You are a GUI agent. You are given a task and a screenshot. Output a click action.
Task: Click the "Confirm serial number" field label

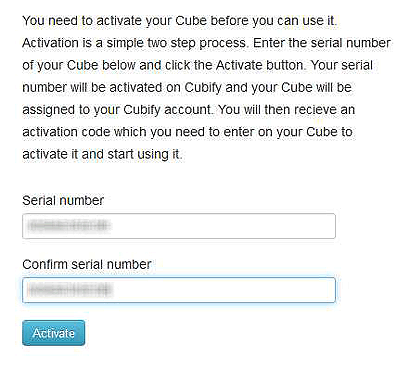pyautogui.click(x=87, y=264)
